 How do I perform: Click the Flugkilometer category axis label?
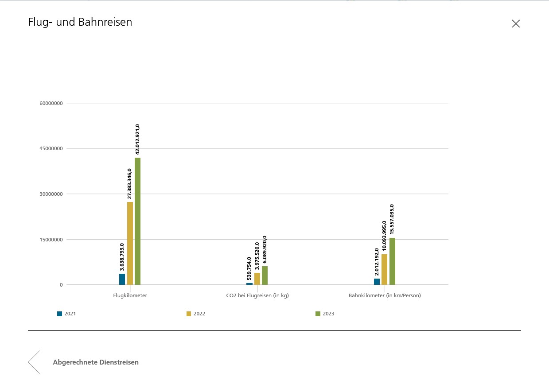coord(130,295)
